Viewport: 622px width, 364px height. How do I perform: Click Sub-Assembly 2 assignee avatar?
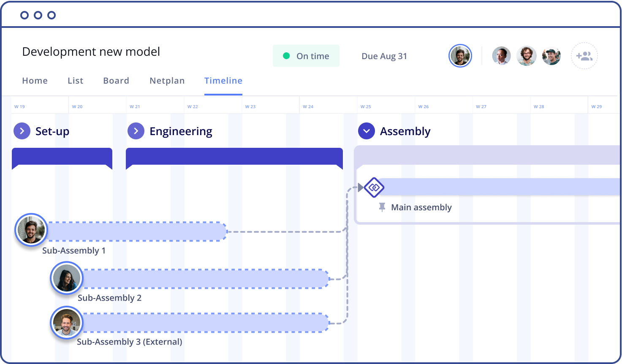pyautogui.click(x=67, y=278)
